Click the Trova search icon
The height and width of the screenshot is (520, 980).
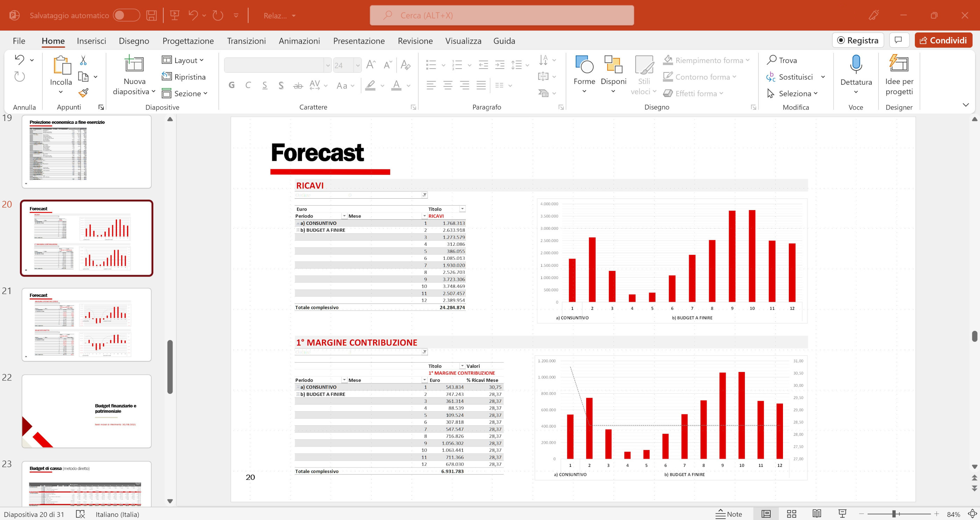tap(771, 60)
